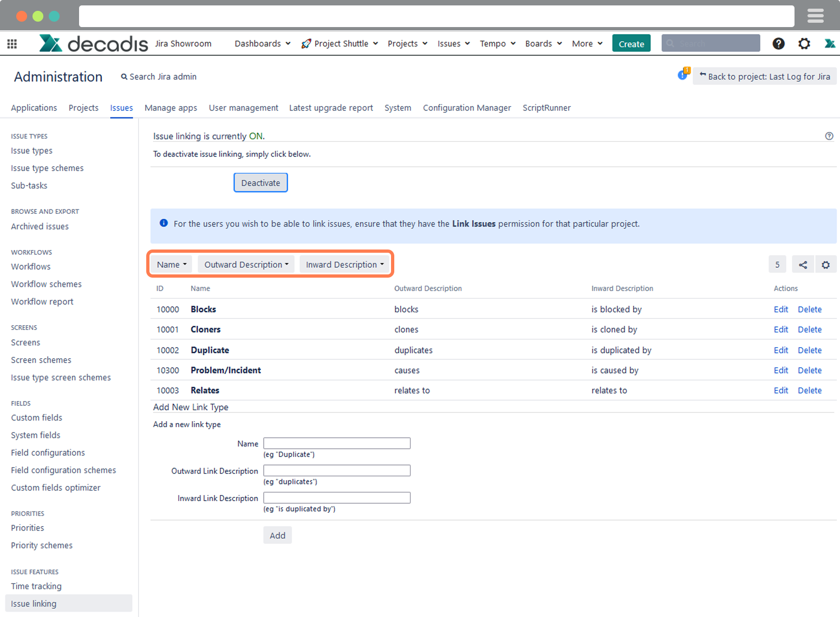Click the decadis logo
The height and width of the screenshot is (617, 840).
click(x=93, y=43)
